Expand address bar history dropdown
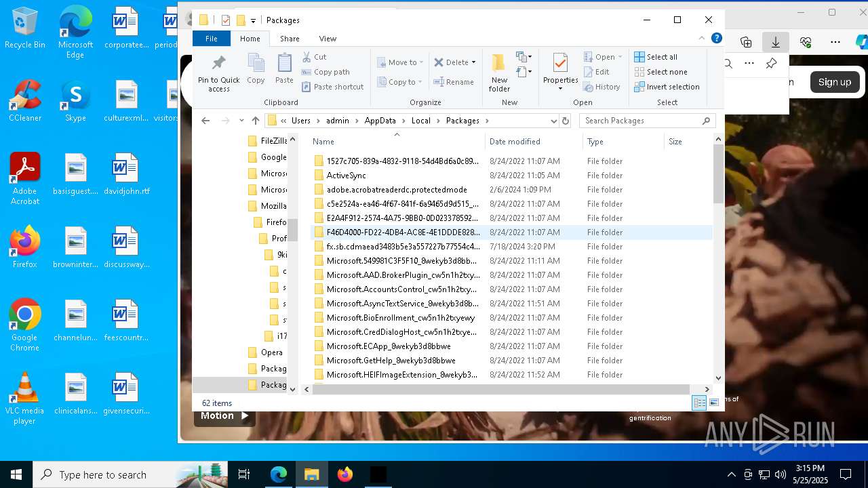The height and width of the screenshot is (488, 868). click(x=553, y=121)
